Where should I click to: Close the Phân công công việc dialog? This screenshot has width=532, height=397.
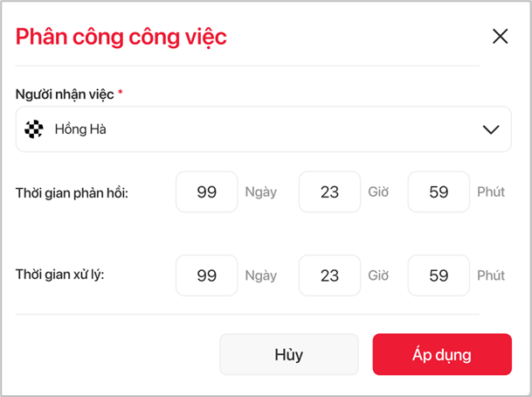(500, 36)
